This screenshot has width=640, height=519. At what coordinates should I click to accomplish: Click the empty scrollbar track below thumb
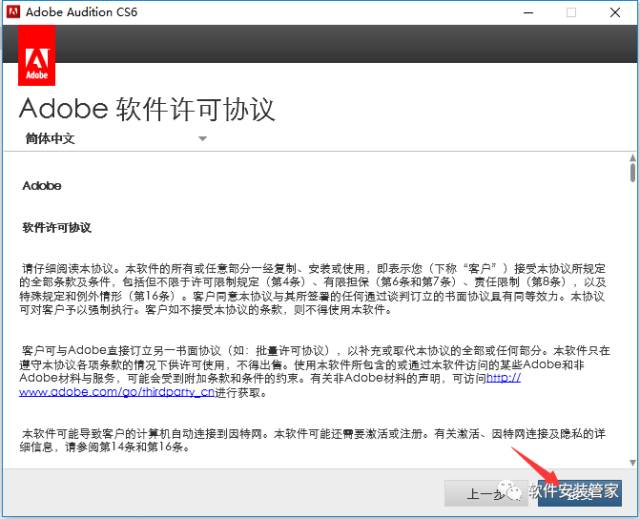632,320
